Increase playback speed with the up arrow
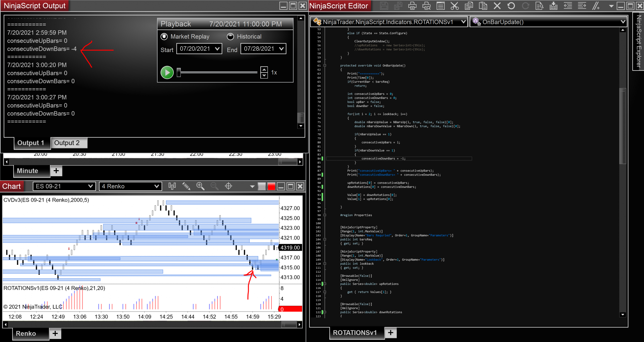644x342 pixels. tap(264, 70)
